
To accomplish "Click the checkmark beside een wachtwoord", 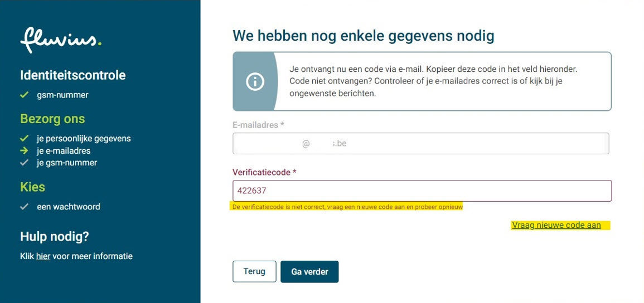I will point(24,207).
